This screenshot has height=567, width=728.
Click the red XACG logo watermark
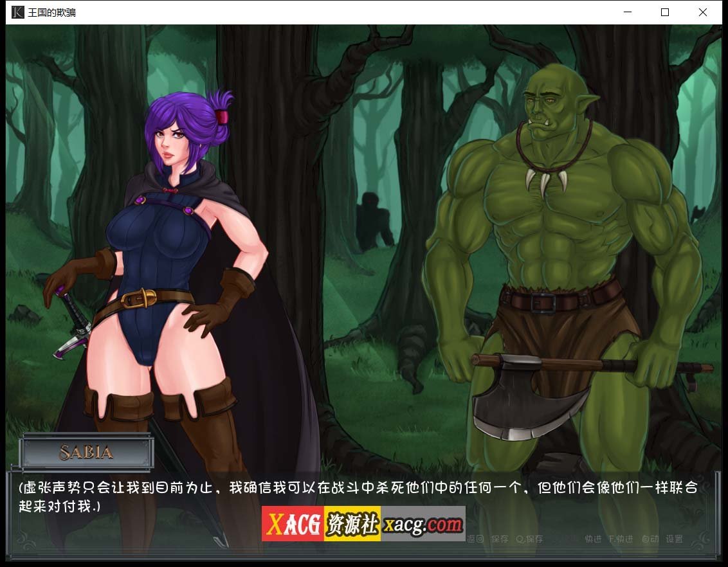[x=293, y=523]
